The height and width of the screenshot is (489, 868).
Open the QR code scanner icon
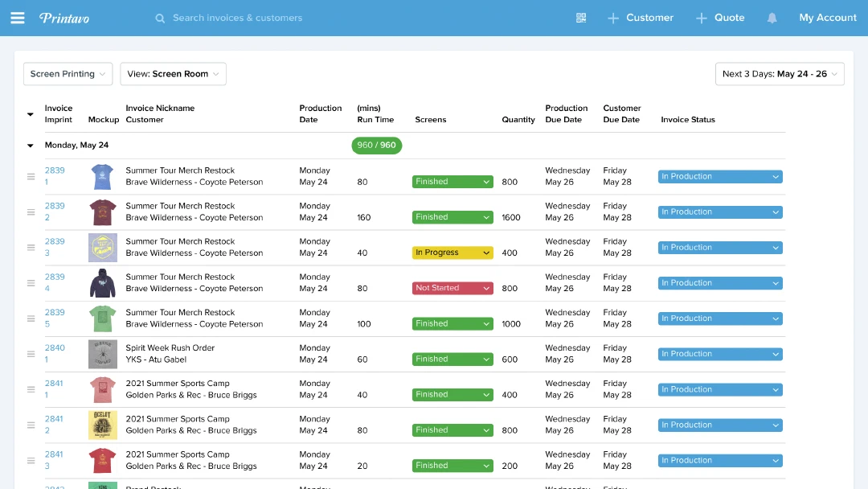pyautogui.click(x=581, y=18)
